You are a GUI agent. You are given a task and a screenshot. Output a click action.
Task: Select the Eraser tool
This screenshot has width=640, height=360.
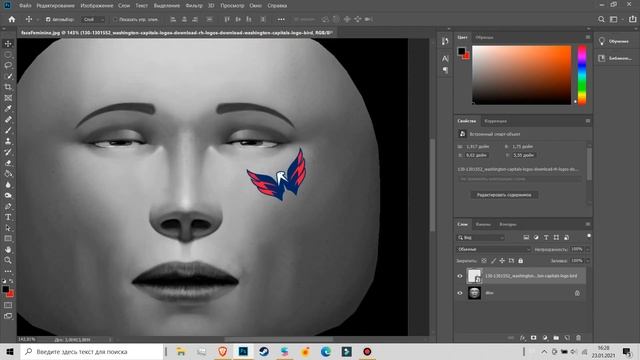pyautogui.click(x=8, y=163)
